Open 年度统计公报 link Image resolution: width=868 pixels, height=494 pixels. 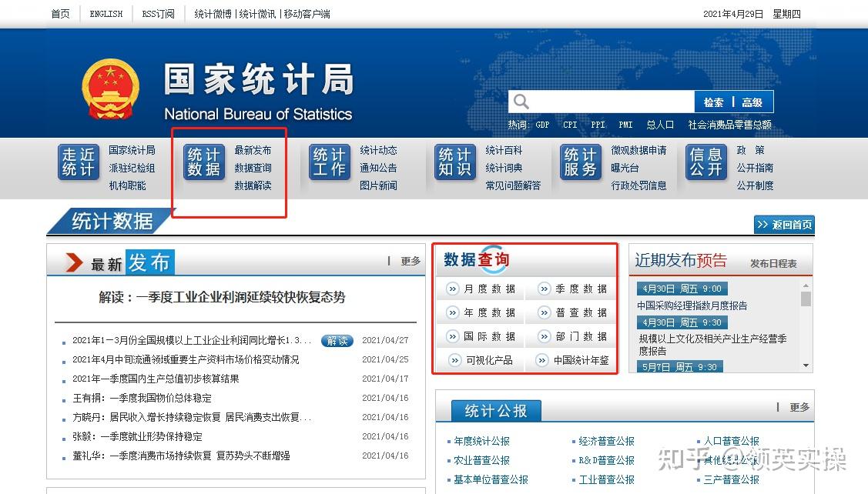pos(481,442)
